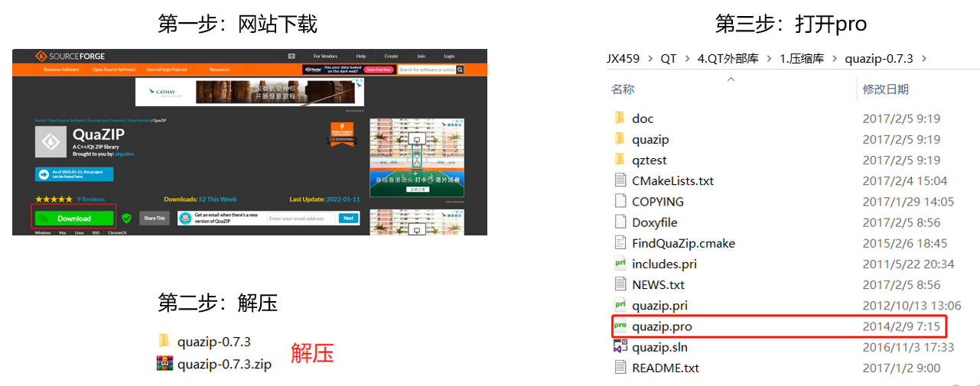The image size is (980, 386).
Task: Click the qztest folder icon
Action: 620,160
